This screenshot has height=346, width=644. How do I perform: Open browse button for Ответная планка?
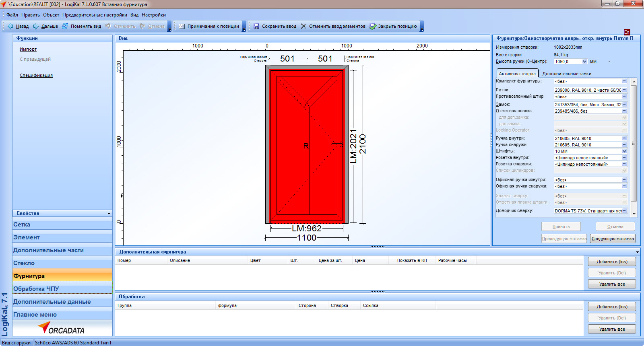tap(625, 111)
